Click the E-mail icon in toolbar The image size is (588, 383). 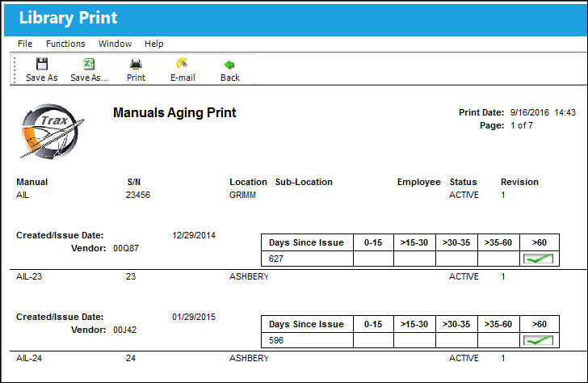(x=183, y=63)
